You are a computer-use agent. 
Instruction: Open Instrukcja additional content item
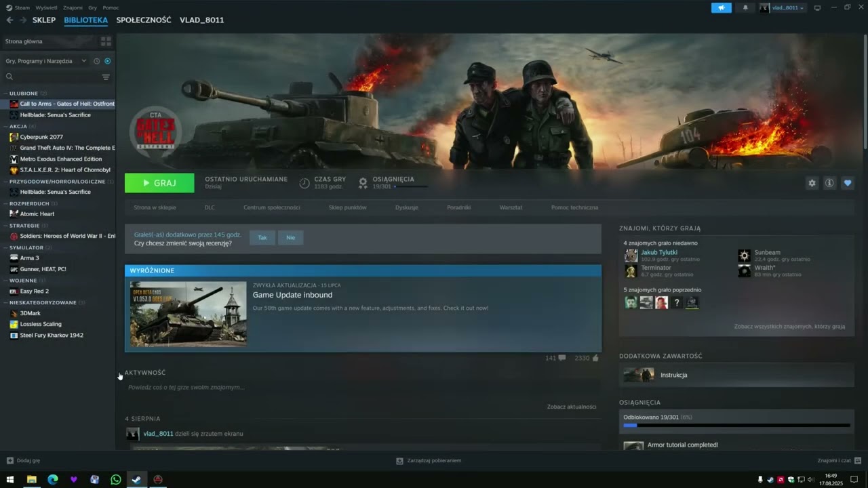coord(736,375)
